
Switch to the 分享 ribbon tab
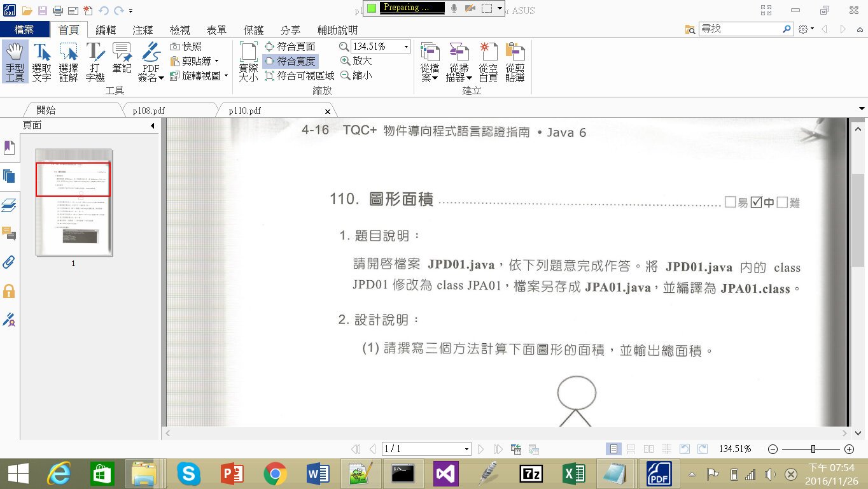coord(290,30)
